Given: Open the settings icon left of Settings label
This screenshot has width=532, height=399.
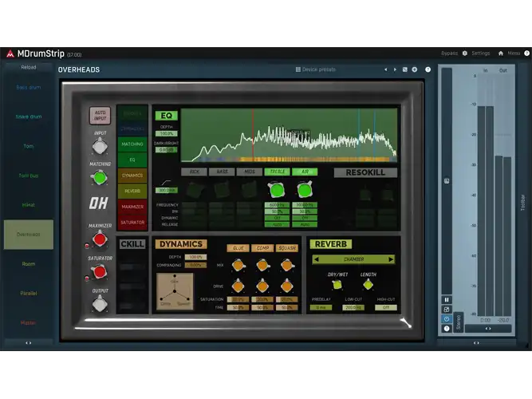Looking at the screenshot, I should (x=465, y=53).
